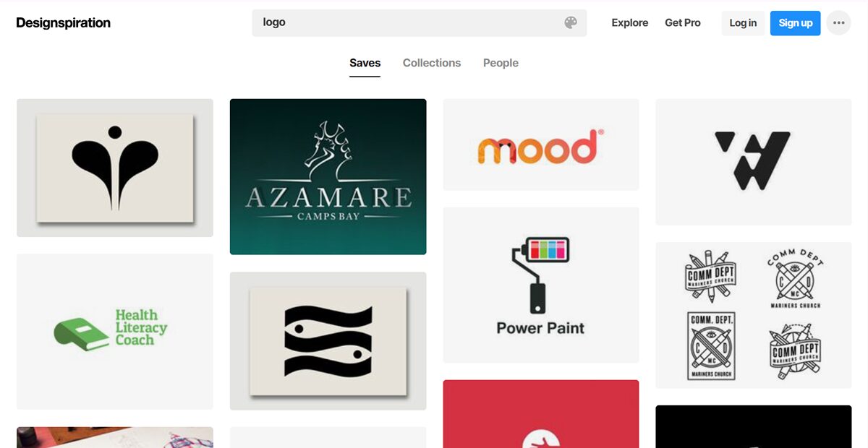Select the Saves tab
Image resolution: width=868 pixels, height=448 pixels.
pos(365,64)
